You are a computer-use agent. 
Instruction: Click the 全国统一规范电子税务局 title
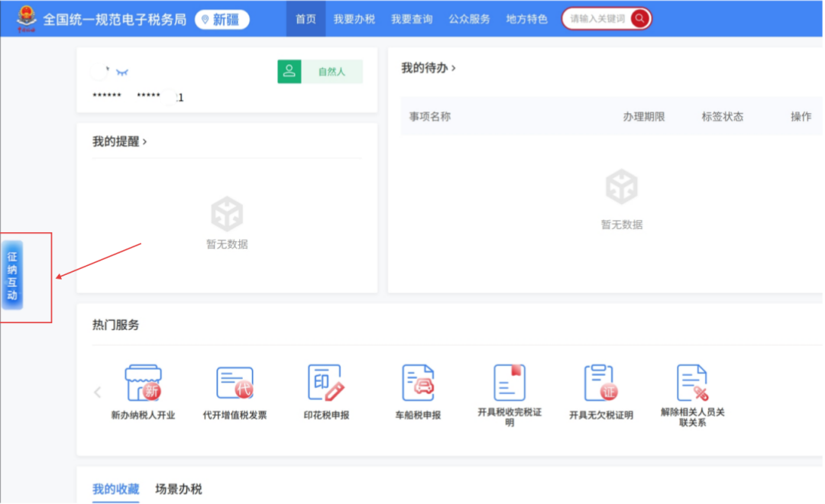click(115, 19)
